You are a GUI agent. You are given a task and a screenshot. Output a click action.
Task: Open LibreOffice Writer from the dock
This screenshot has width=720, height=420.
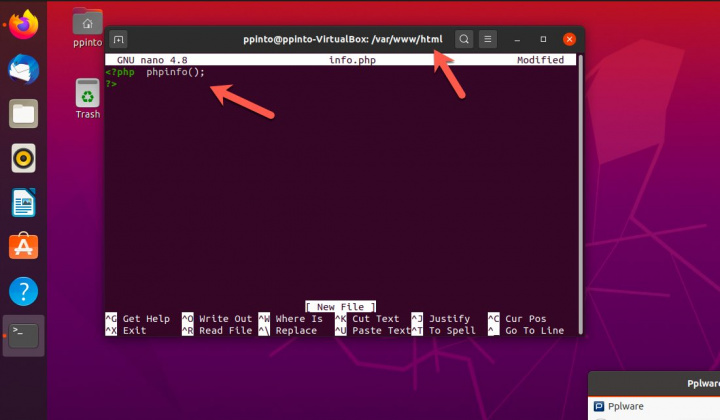23,203
